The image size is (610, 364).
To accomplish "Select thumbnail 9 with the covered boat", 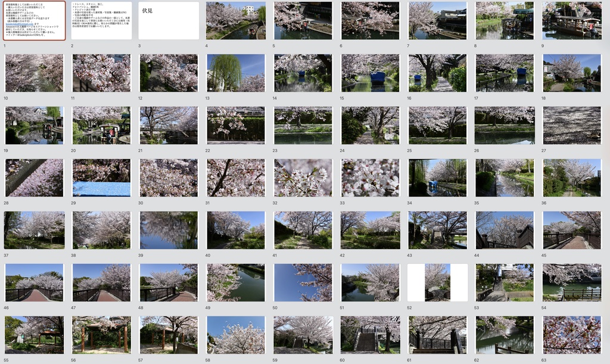I will pos(572,20).
